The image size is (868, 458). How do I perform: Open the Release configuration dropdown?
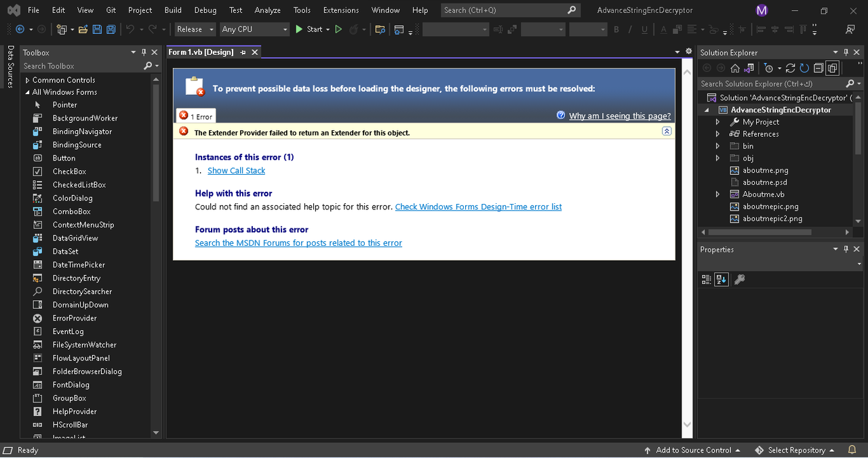[x=195, y=29]
